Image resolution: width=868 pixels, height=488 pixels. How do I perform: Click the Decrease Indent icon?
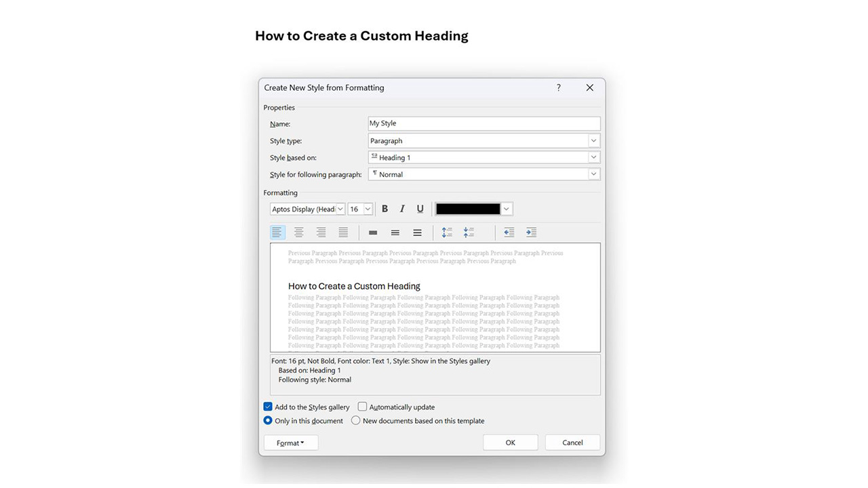[x=509, y=232]
